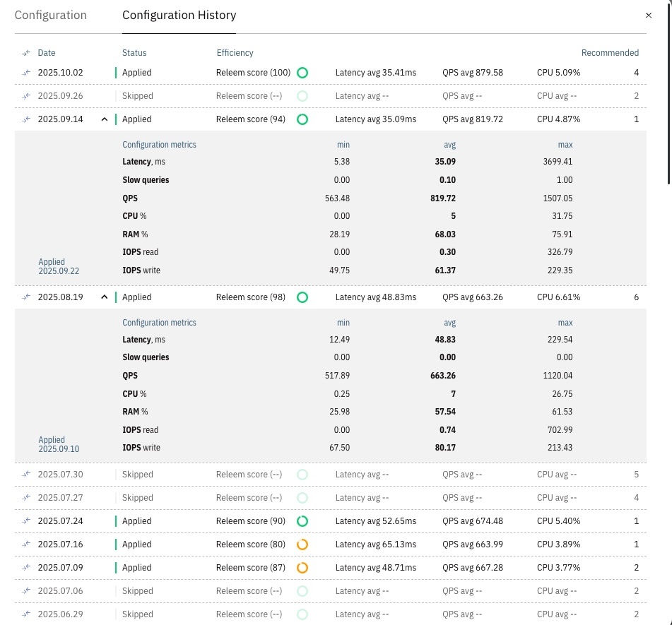The height and width of the screenshot is (625, 672).
Task: Click compare icon for 2025.09.14 row
Action: [26, 119]
